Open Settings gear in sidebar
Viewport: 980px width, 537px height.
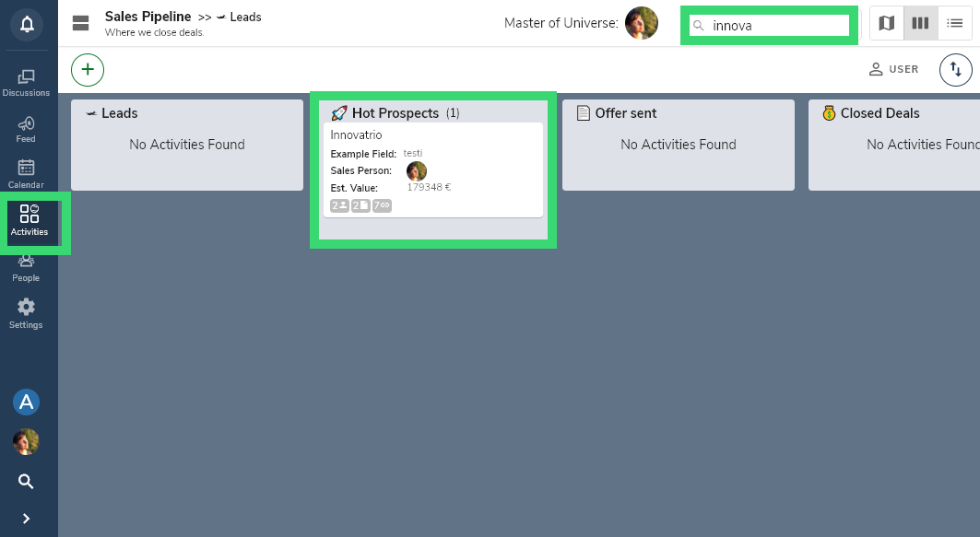point(26,313)
